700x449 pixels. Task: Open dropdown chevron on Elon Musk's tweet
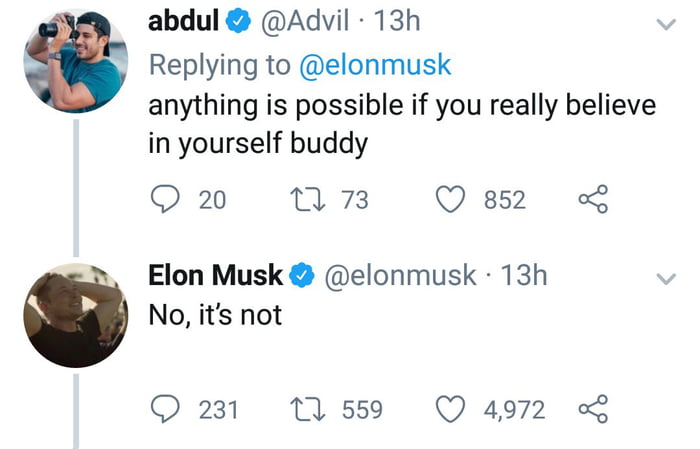click(666, 279)
